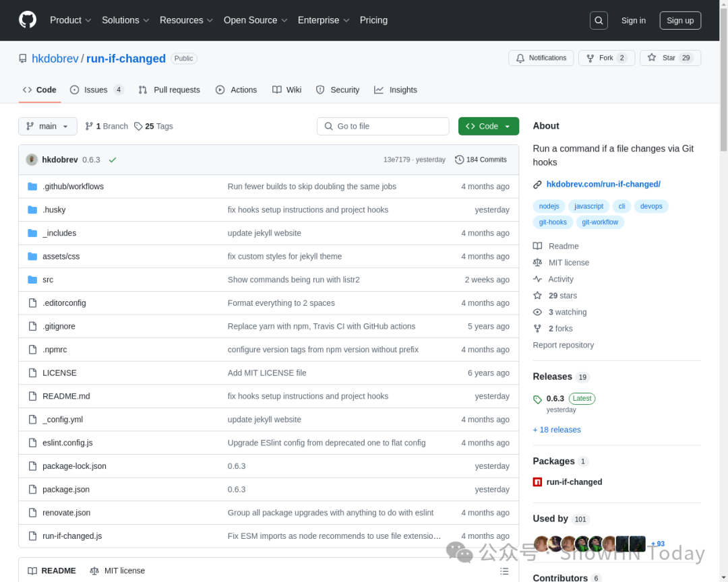
Task: Click the book icon beside Readme in About
Action: [x=537, y=246]
